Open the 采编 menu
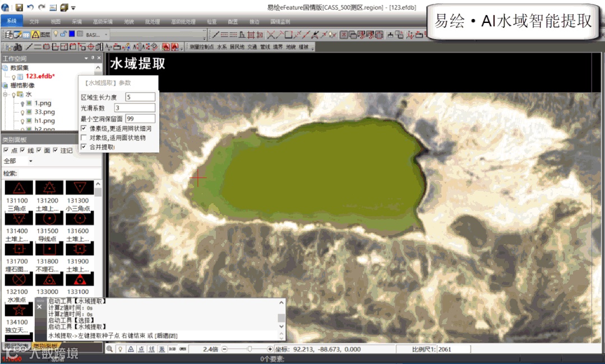 coord(77,22)
